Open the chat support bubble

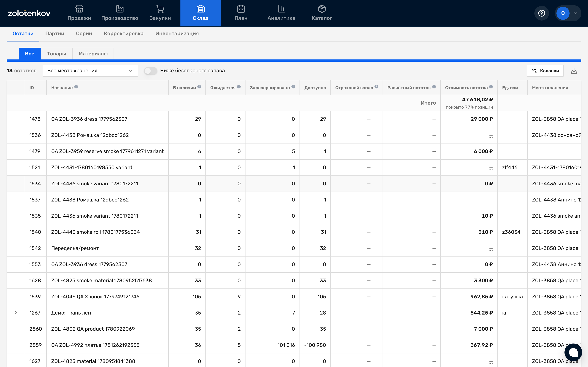573,352
